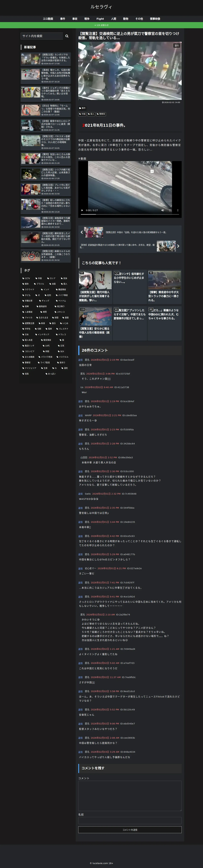The image size is (203, 868).
Task: Select the メキシコ tag
Action: click(x=60, y=312)
